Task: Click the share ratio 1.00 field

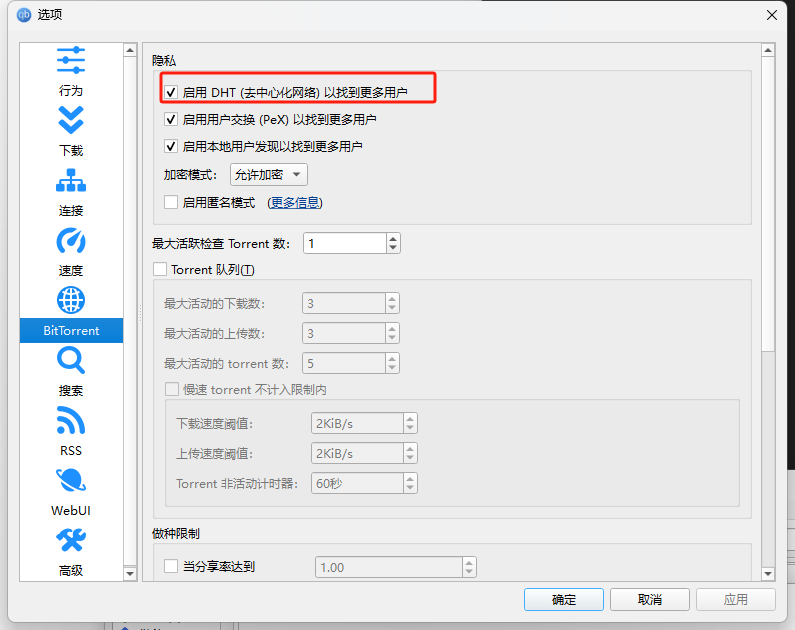Action: click(x=389, y=567)
